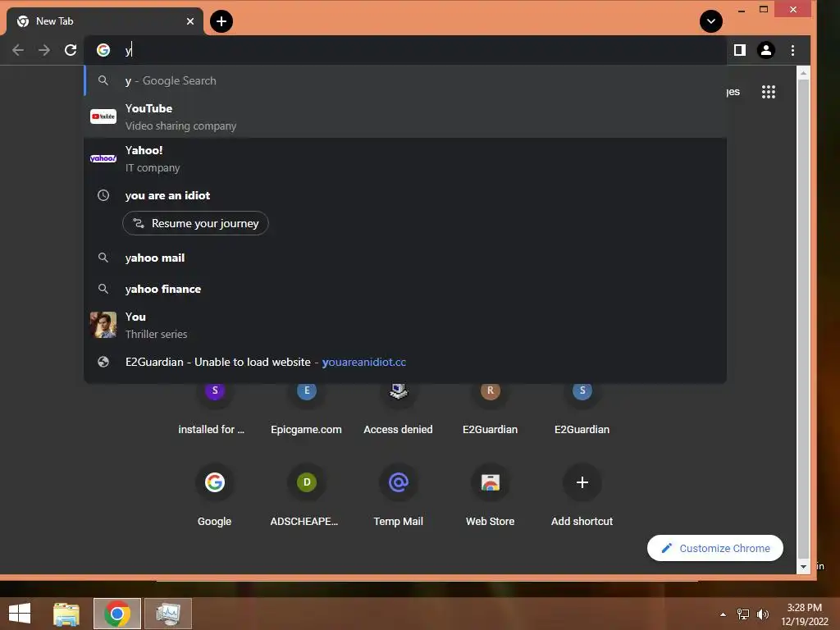Select 'yahoo mail' search suggestion

pyautogui.click(x=405, y=258)
